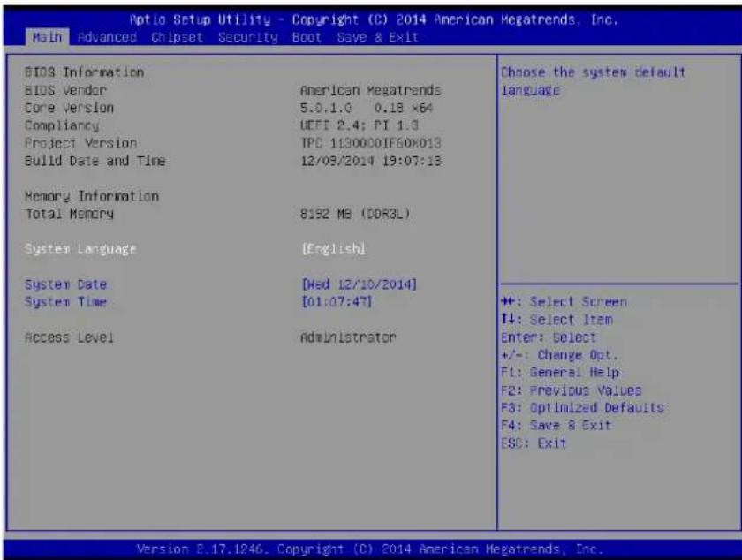Click the F2: Previous Values hint
Screen dimensions: 742x560
[x=572, y=390]
